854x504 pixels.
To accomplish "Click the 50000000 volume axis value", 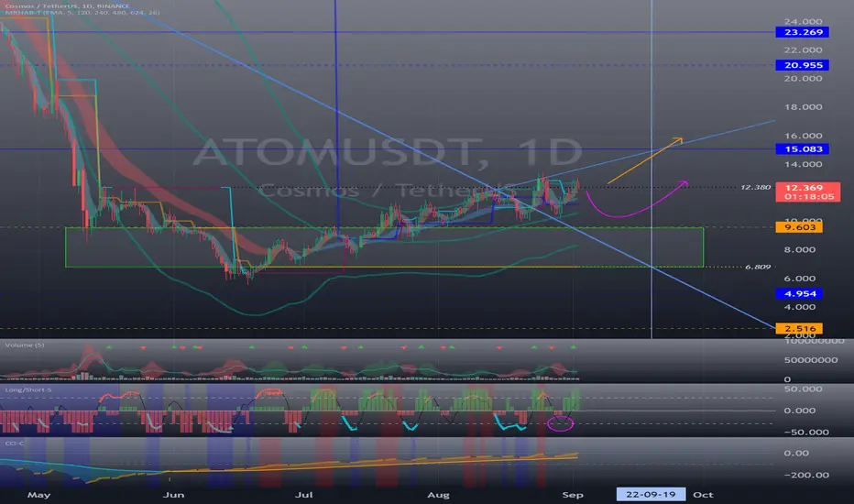I will [x=810, y=360].
